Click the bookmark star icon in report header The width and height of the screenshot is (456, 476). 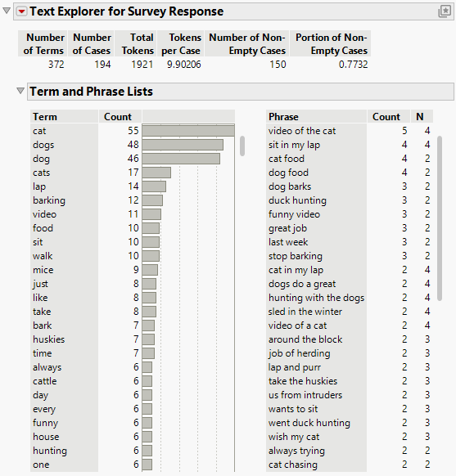tap(445, 11)
